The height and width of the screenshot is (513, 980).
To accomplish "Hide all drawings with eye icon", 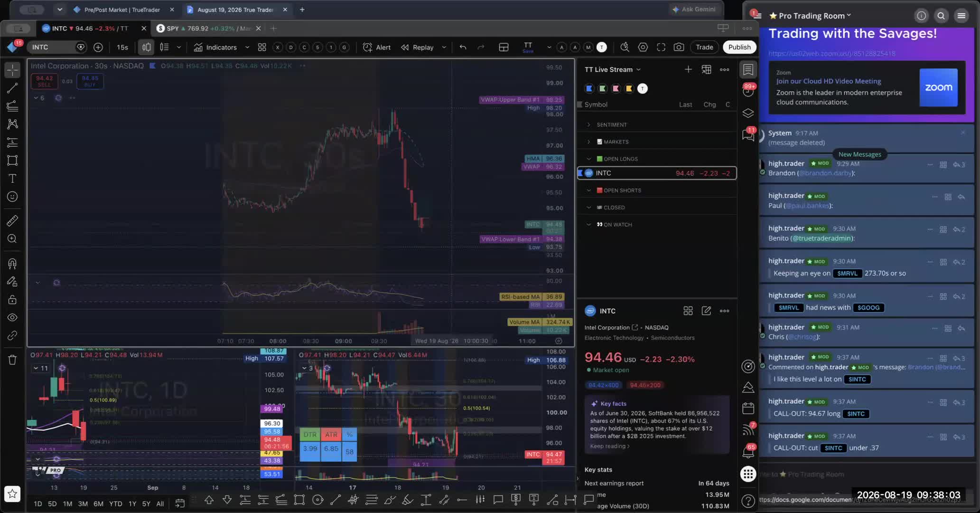I will tap(12, 317).
